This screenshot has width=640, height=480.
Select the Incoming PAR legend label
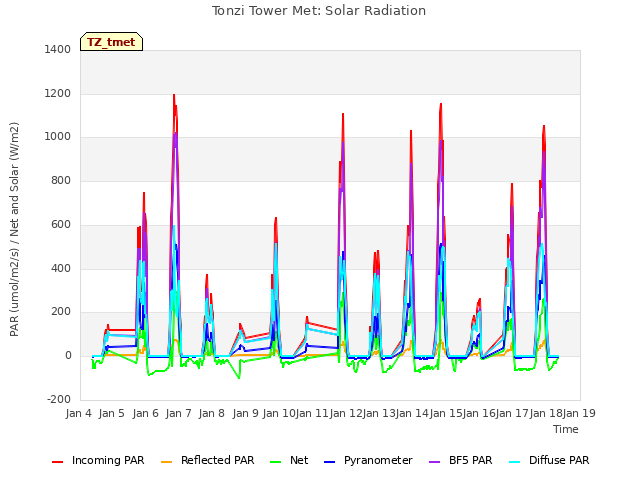pos(108,460)
